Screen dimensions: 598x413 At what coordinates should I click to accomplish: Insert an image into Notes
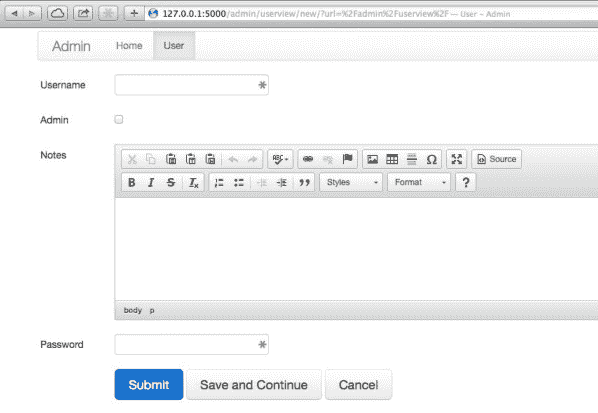(x=373, y=159)
